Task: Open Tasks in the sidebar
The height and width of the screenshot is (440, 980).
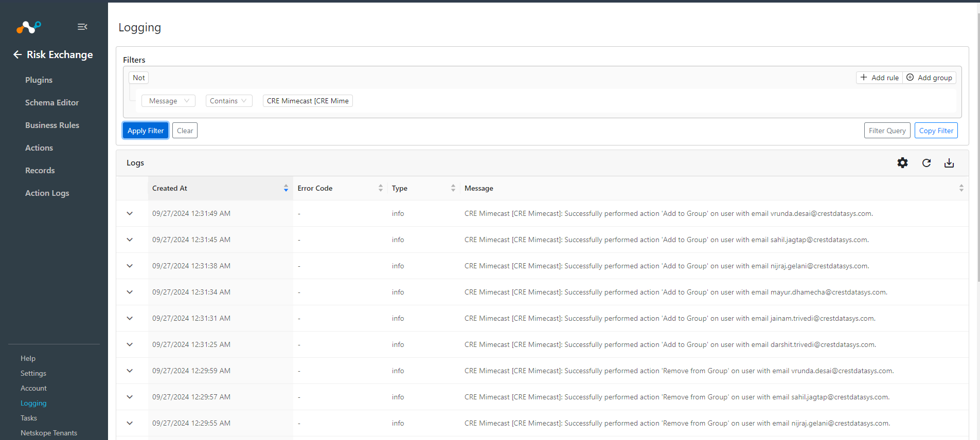Action: 29,418
